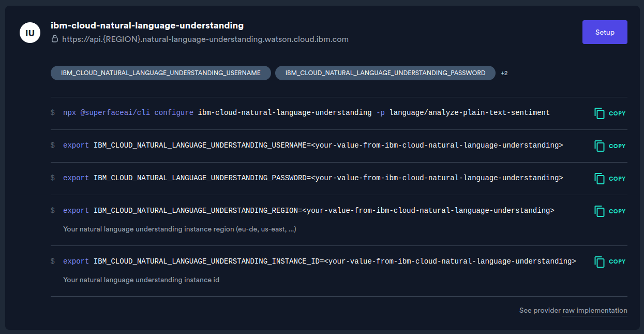The width and height of the screenshot is (644, 334).
Task: Click the api.{REGION} base URL text
Action: click(x=205, y=39)
